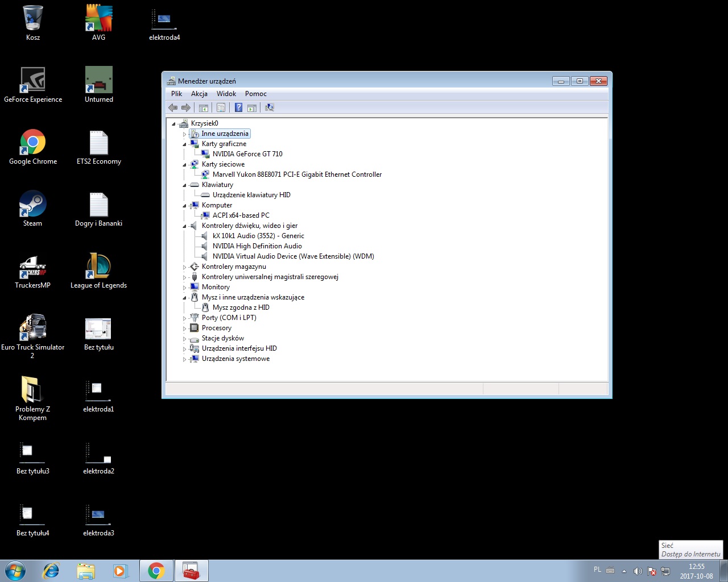728x582 pixels.
Task: Click the Google Chrome taskbar icon
Action: click(156, 571)
